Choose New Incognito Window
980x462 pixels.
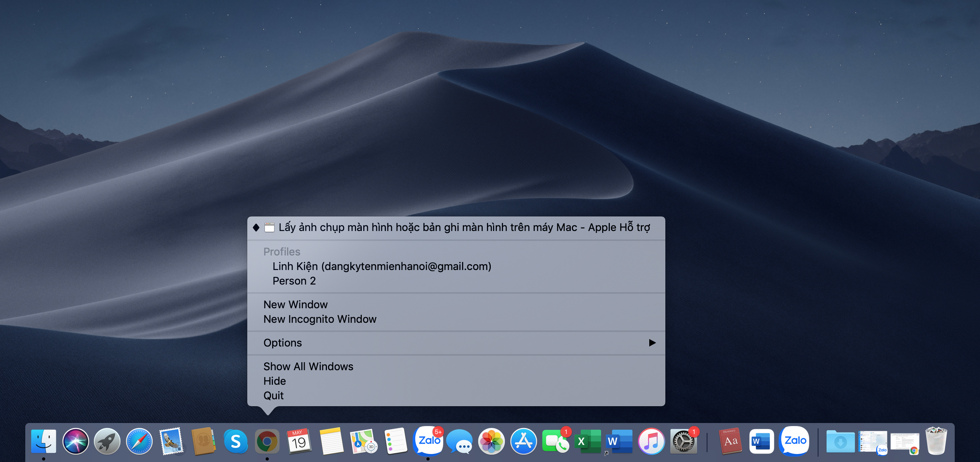point(320,319)
